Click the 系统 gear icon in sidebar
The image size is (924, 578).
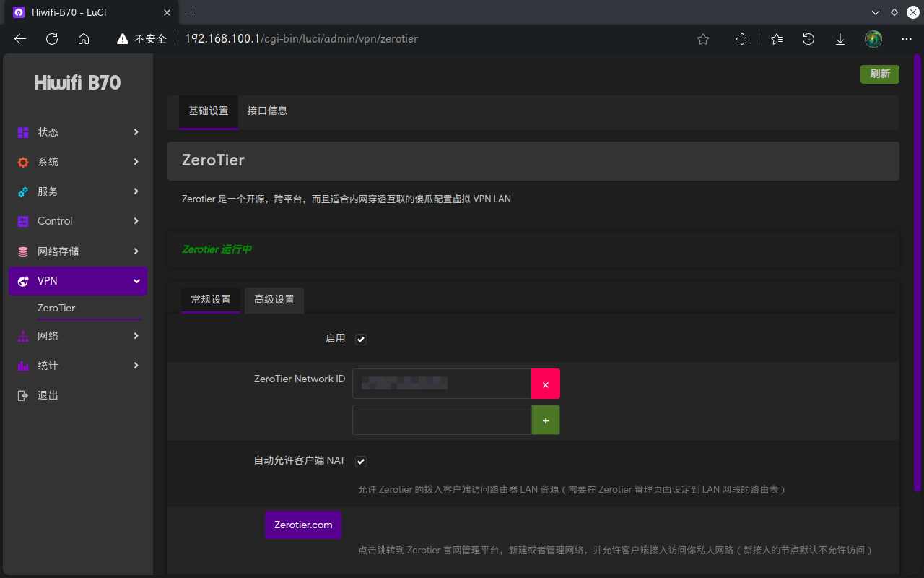pyautogui.click(x=23, y=162)
